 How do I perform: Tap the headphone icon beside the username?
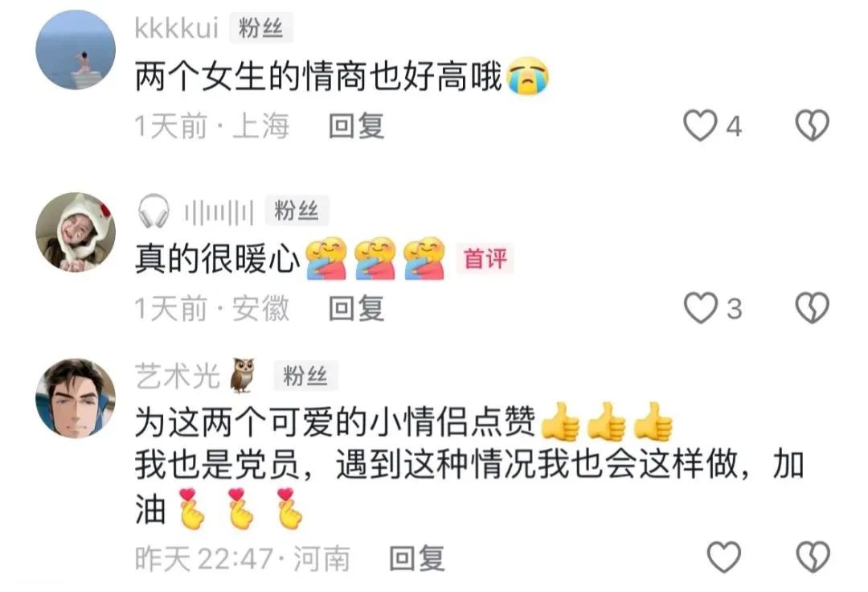(x=154, y=211)
